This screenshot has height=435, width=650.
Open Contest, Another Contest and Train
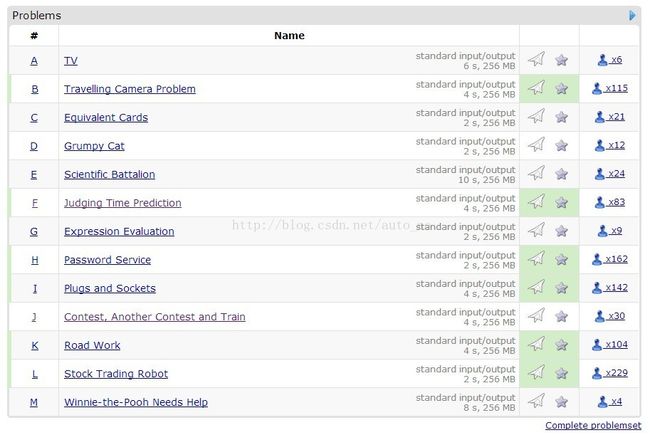[155, 317]
